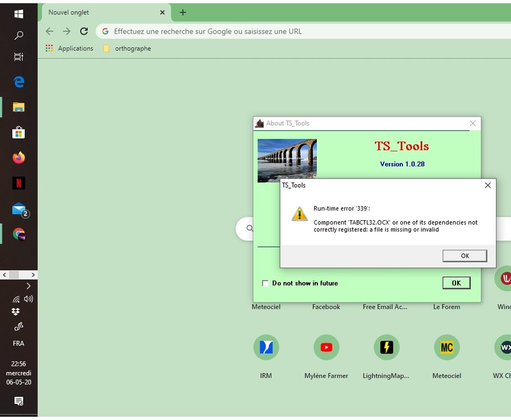This screenshot has height=420, width=511.
Task: Open the Dropbox tray icon
Action: point(15,312)
